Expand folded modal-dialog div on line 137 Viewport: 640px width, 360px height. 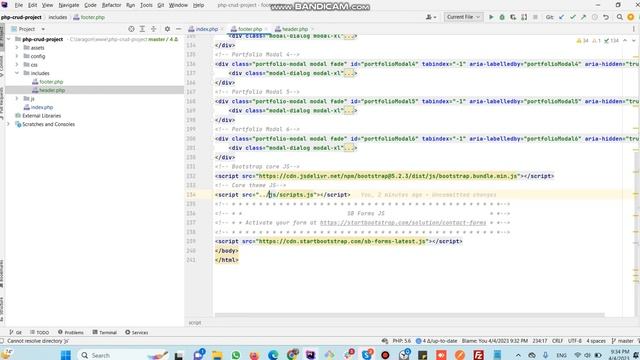coord(349,73)
